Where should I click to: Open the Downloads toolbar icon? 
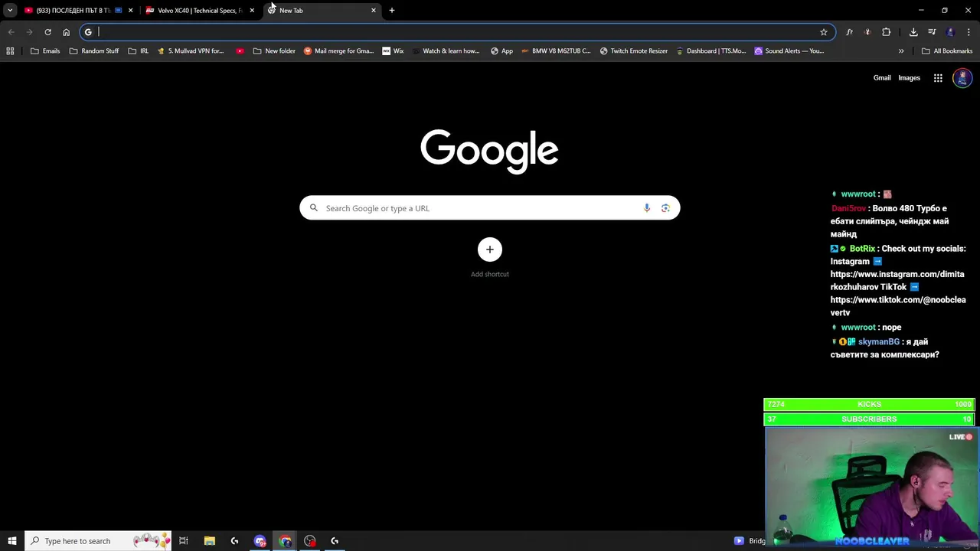913,32
